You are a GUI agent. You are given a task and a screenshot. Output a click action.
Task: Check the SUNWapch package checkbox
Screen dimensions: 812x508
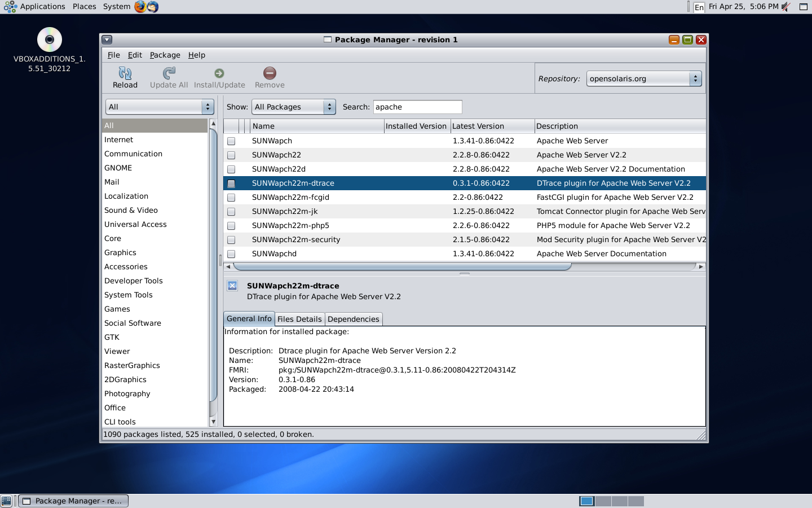(x=231, y=141)
